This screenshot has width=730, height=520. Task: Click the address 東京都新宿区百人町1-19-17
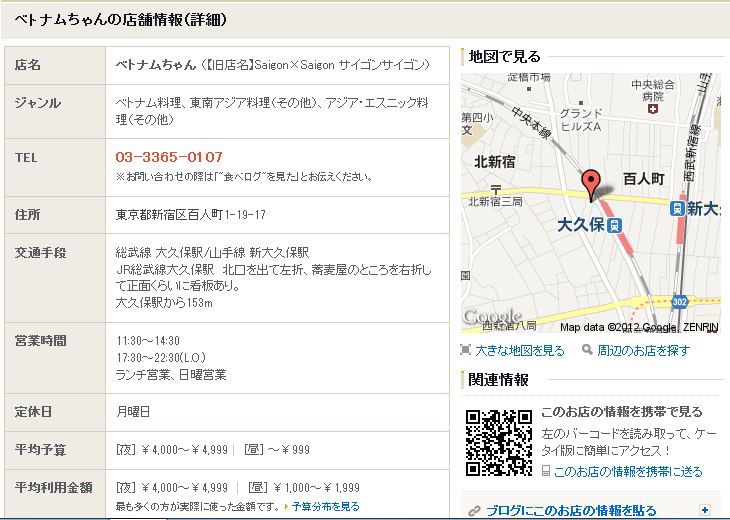coord(191,215)
